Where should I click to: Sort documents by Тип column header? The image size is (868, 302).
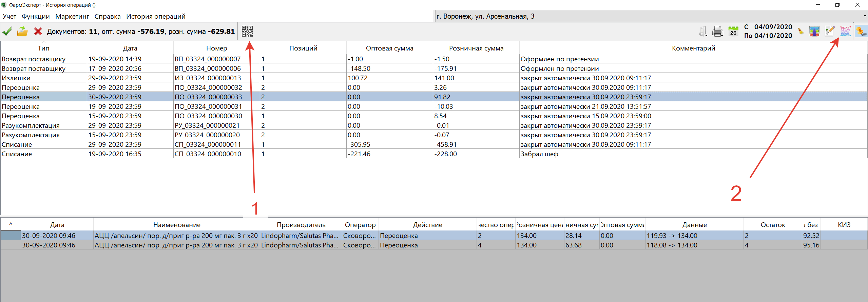click(43, 48)
